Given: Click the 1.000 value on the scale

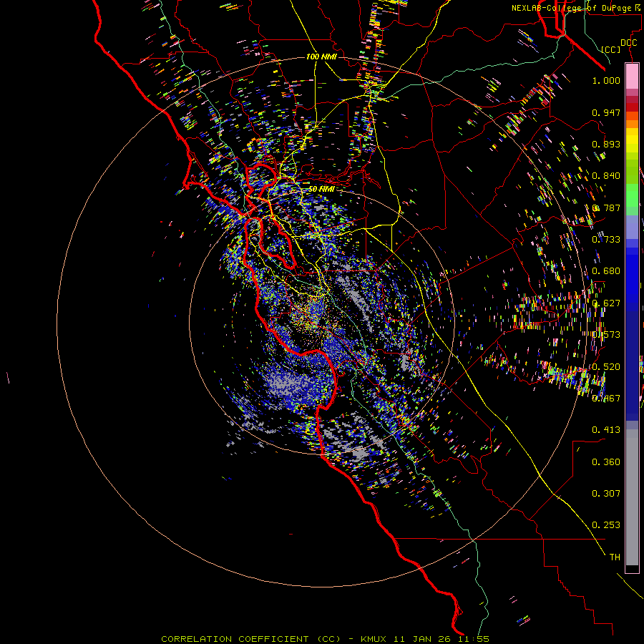Looking at the screenshot, I should 606,80.
